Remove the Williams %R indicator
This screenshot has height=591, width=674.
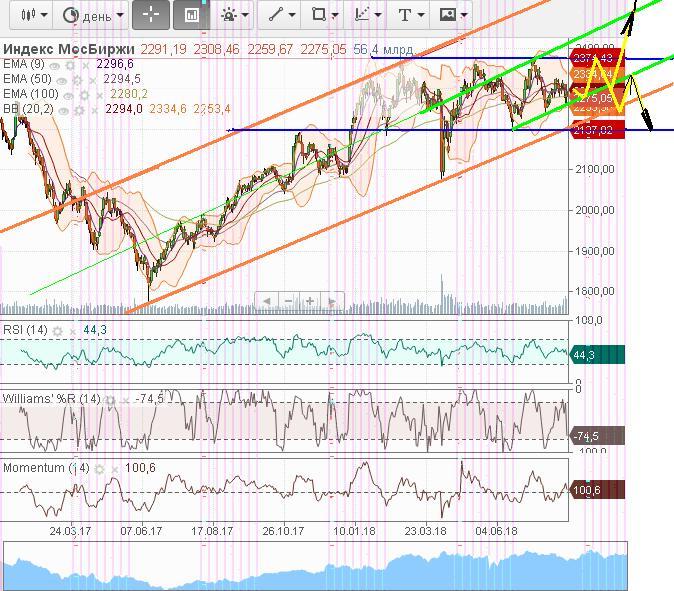click(128, 398)
